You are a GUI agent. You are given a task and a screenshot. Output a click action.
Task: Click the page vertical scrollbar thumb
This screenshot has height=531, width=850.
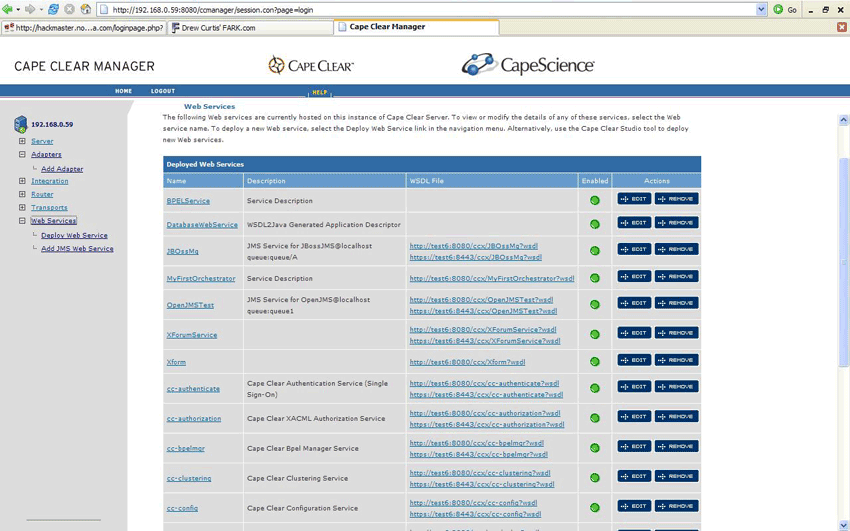coord(843,260)
